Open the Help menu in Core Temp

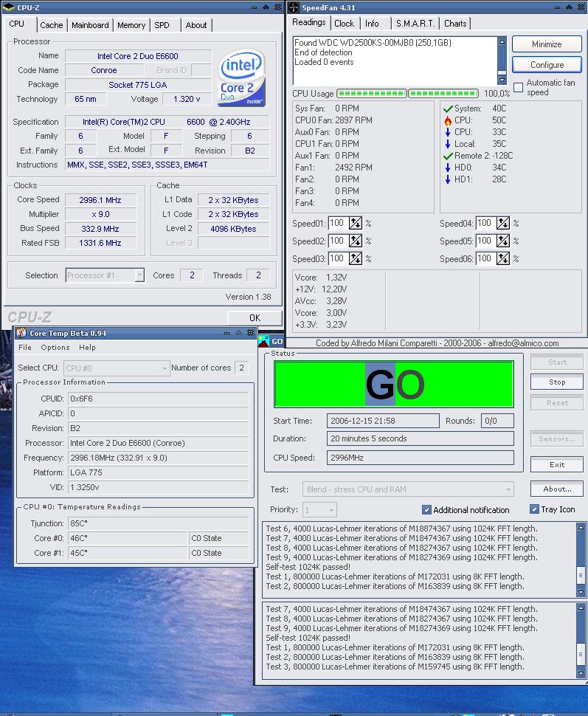87,348
